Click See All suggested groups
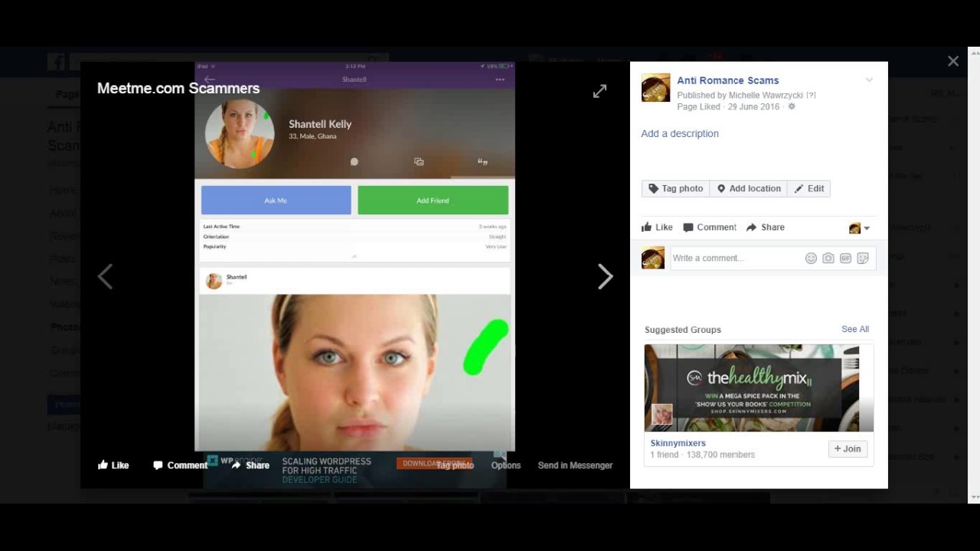This screenshot has width=980, height=551. tap(854, 329)
